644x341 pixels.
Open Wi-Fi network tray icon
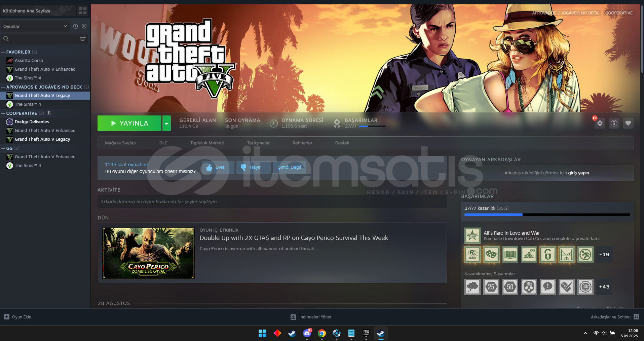(x=596, y=333)
